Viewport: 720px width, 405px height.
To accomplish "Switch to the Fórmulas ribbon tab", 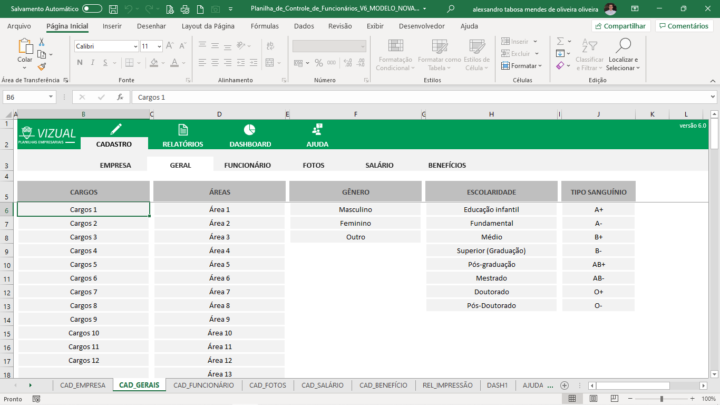I will [x=265, y=26].
